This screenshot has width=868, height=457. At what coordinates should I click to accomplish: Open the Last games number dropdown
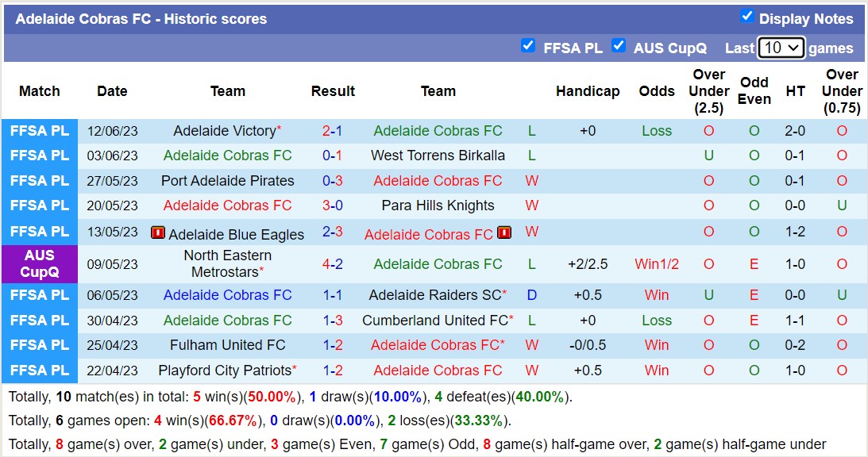pyautogui.click(x=781, y=48)
